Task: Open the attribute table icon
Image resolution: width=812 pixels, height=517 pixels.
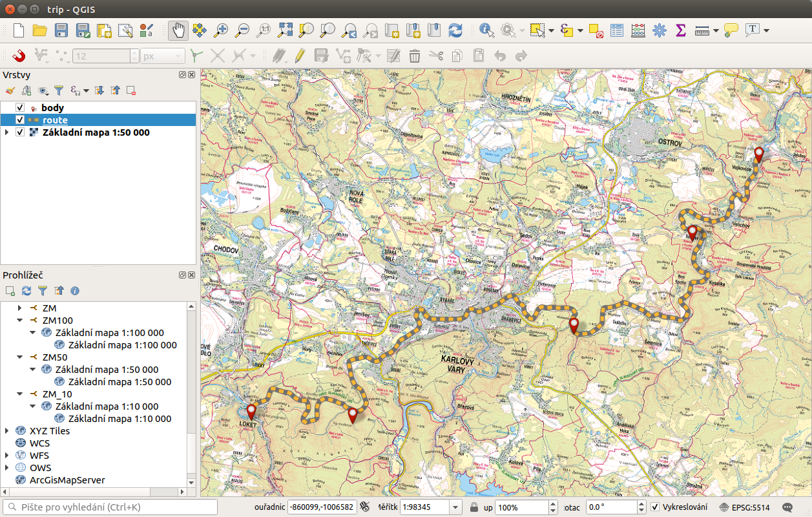Action: pyautogui.click(x=617, y=30)
